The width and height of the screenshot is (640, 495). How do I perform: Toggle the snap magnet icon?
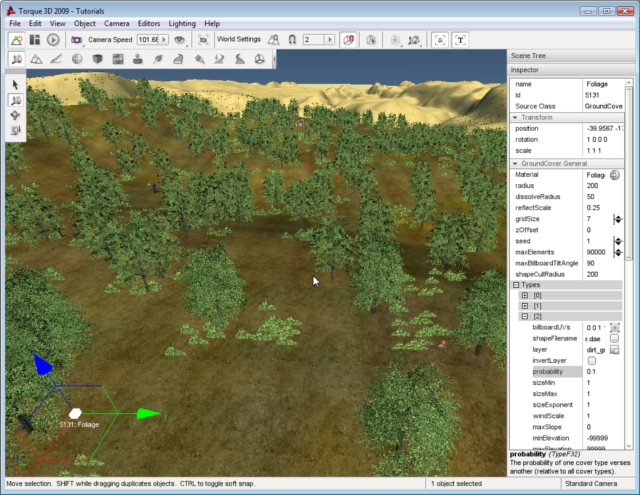pyautogui.click(x=291, y=40)
